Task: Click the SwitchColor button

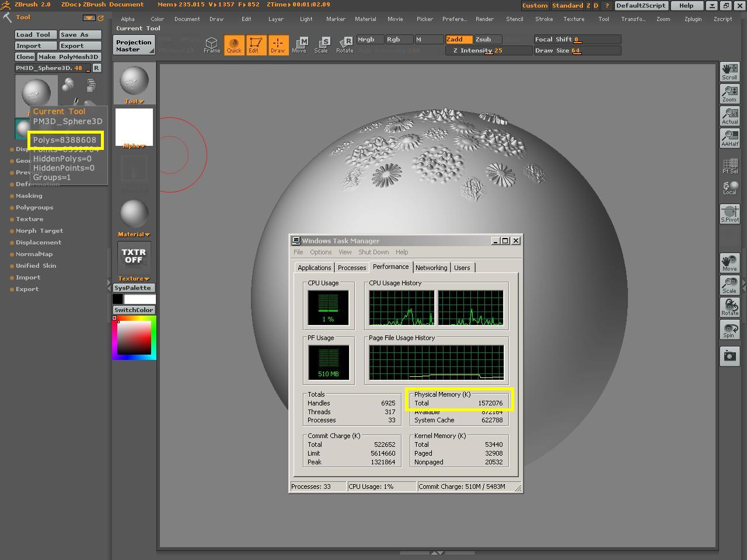Action: click(x=134, y=310)
